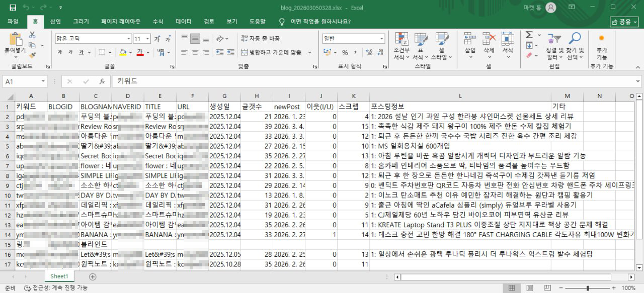Screen dimensions: 644x293
Task: Apply red font color 가
Action: (140, 52)
